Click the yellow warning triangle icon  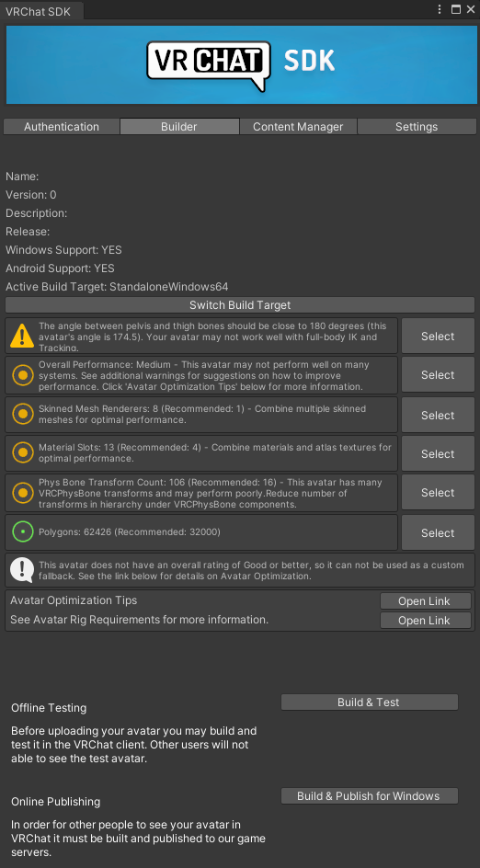[x=22, y=336]
